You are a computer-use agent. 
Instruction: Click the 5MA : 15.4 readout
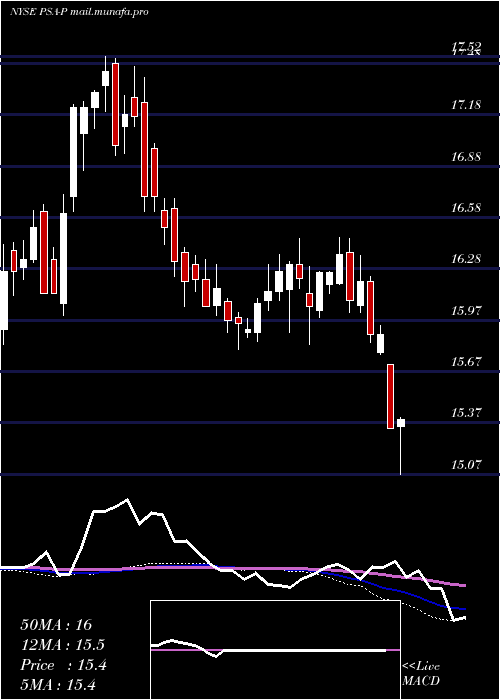[x=58, y=685]
